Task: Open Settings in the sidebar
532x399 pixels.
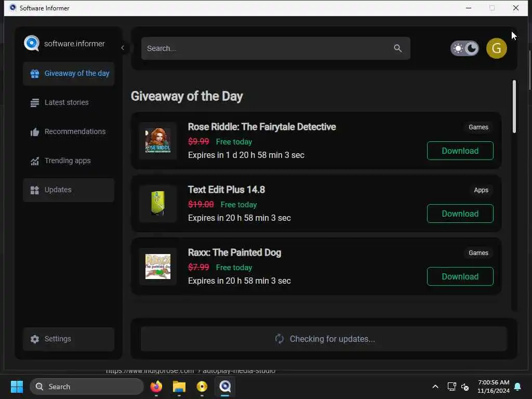Action: click(x=69, y=339)
